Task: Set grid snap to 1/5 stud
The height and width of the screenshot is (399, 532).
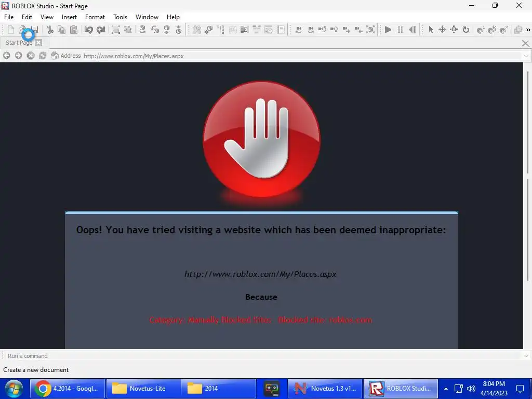Action: [x=492, y=30]
